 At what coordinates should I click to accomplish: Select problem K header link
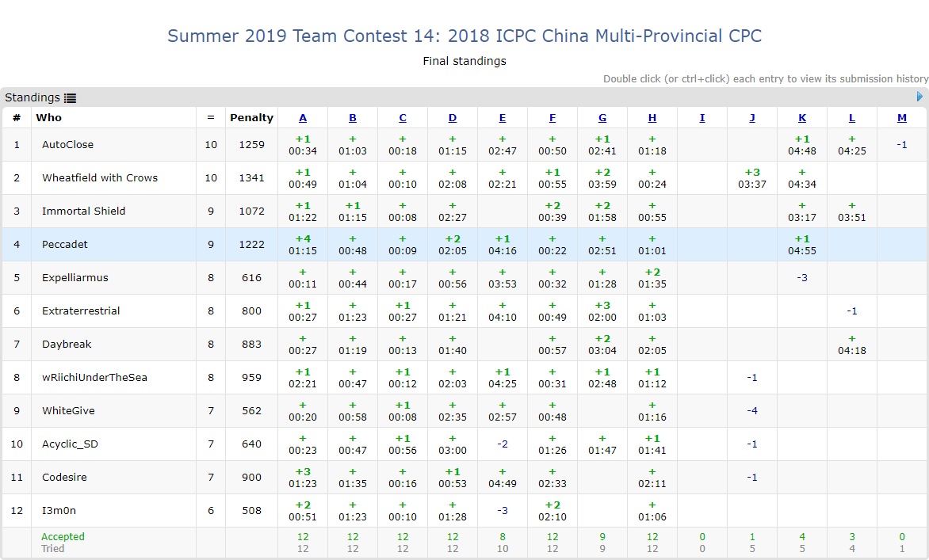click(x=802, y=118)
